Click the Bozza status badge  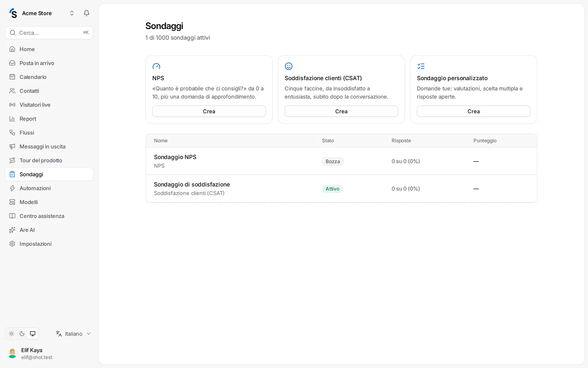point(333,162)
